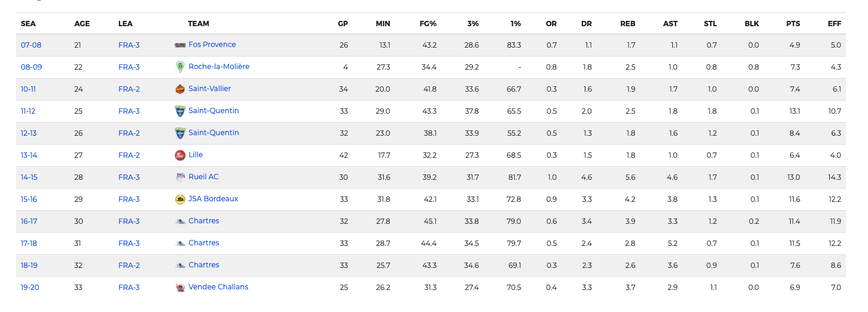The height and width of the screenshot is (312, 868).
Task: Click the Saint-Quentin logo in the 11-12 row
Action: coord(180,111)
